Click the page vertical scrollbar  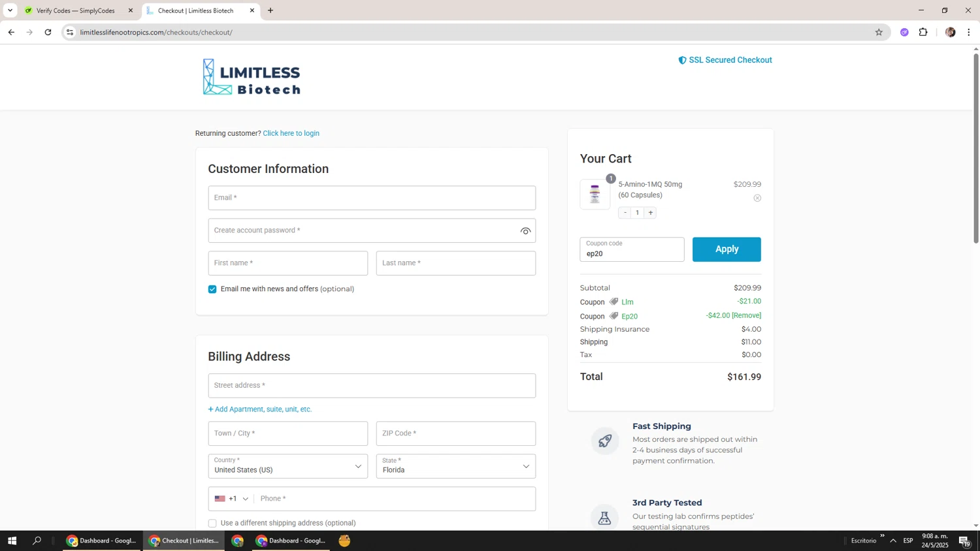pos(976,149)
